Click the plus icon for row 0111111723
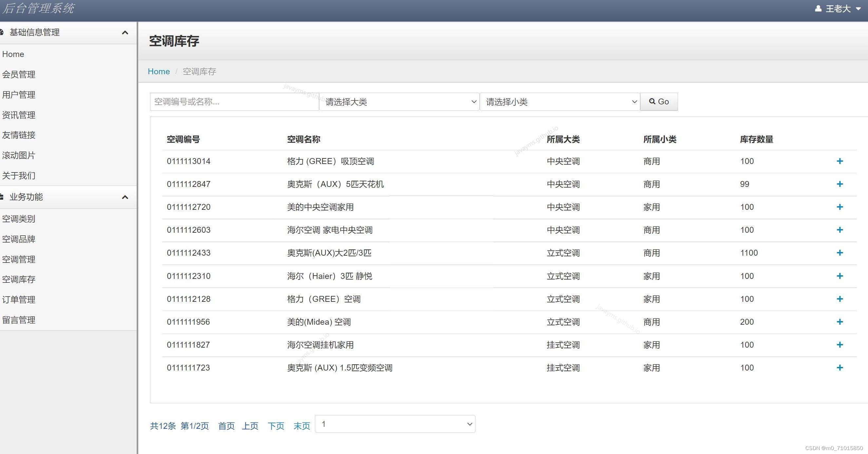This screenshot has width=868, height=454. [x=840, y=368]
